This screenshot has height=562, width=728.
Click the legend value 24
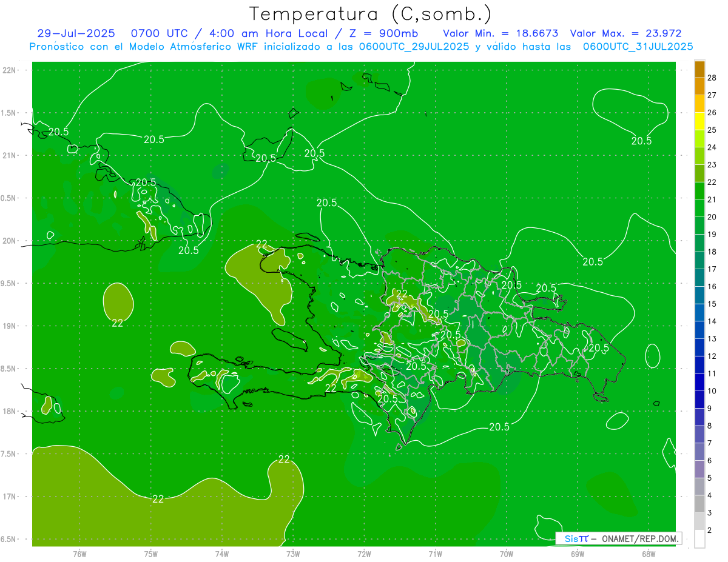712,147
